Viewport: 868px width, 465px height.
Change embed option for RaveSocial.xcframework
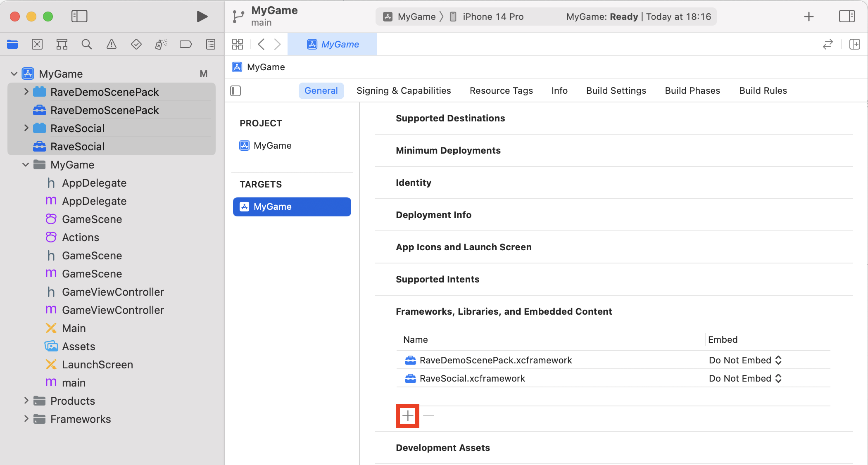745,378
